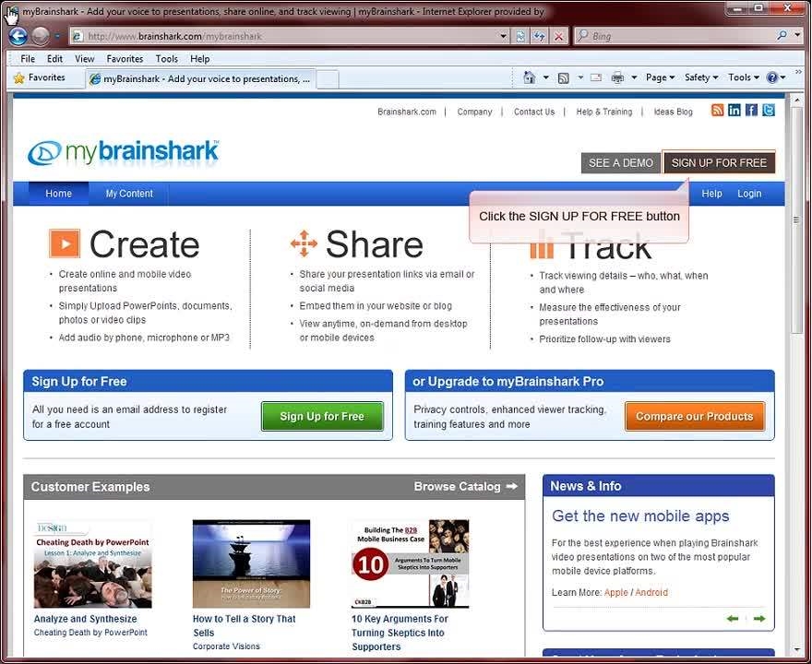Click the red Stop loading icon
This screenshot has width=812, height=664.
tap(559, 36)
